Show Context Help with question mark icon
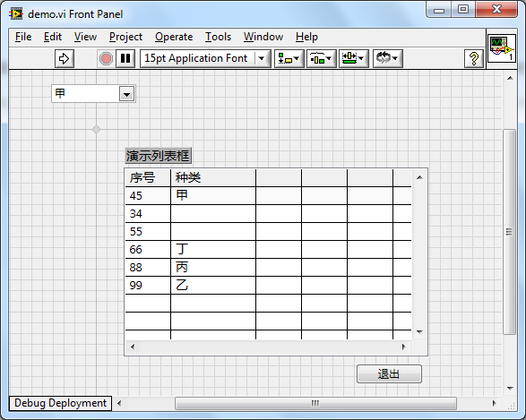526x420 pixels. (474, 59)
